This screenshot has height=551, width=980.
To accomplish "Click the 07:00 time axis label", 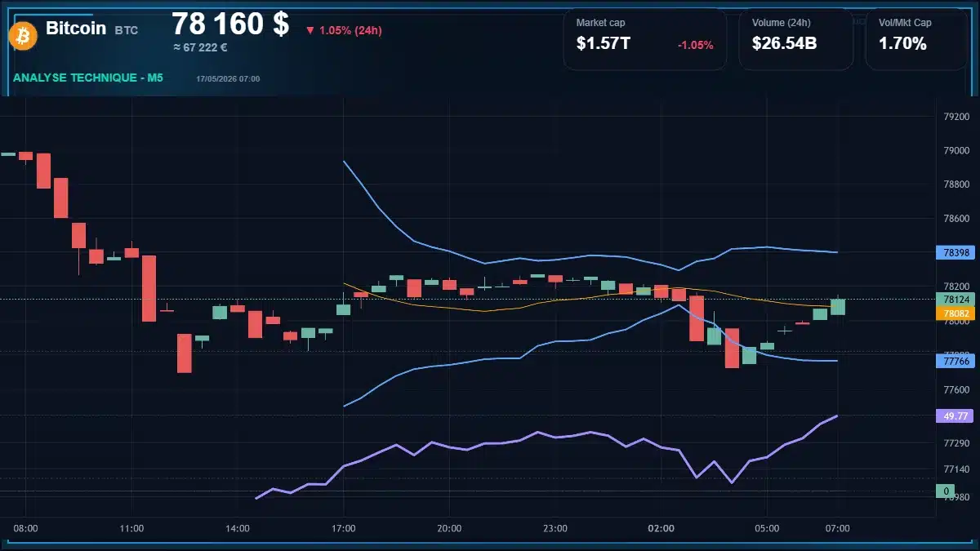I will pyautogui.click(x=837, y=529).
